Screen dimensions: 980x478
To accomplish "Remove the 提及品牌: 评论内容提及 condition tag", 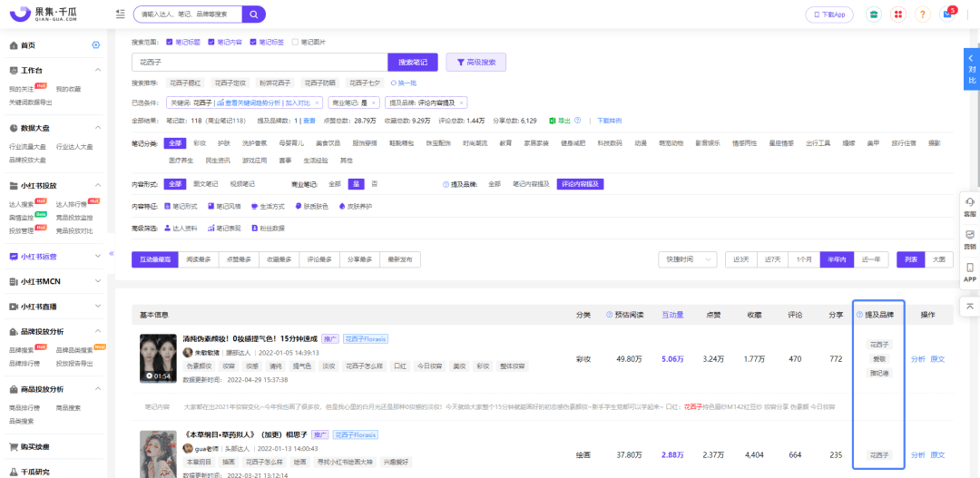I will point(461,103).
